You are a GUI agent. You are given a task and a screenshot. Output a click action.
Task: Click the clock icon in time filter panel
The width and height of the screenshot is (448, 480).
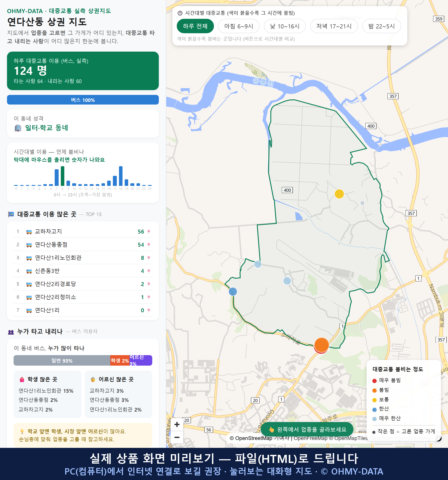click(x=180, y=13)
